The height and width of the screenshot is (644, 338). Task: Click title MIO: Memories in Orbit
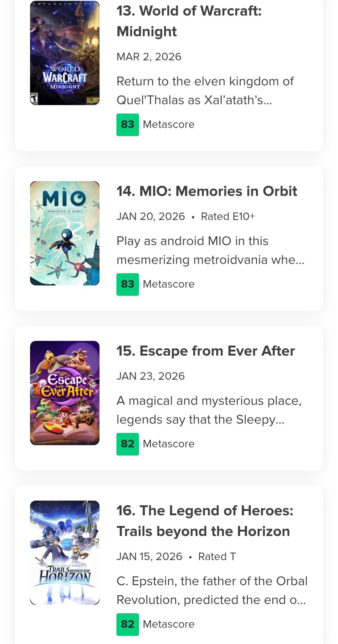(x=207, y=191)
